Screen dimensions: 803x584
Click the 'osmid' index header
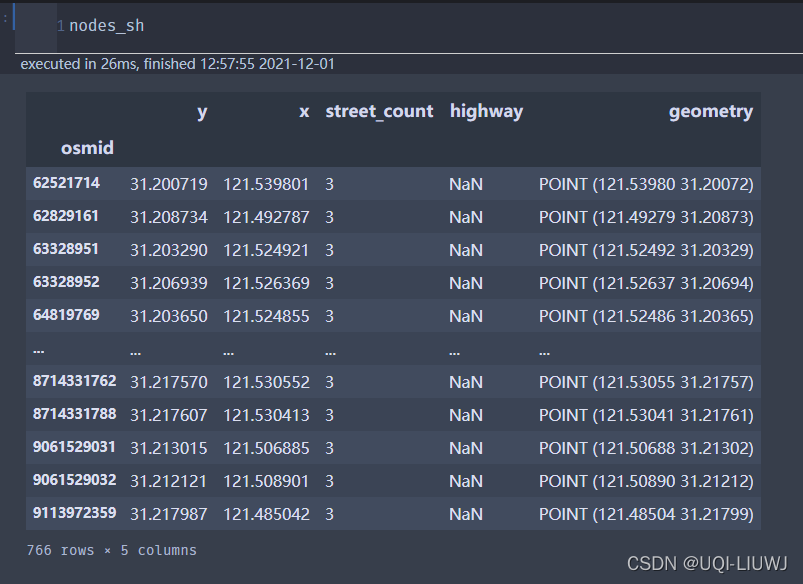(x=87, y=148)
